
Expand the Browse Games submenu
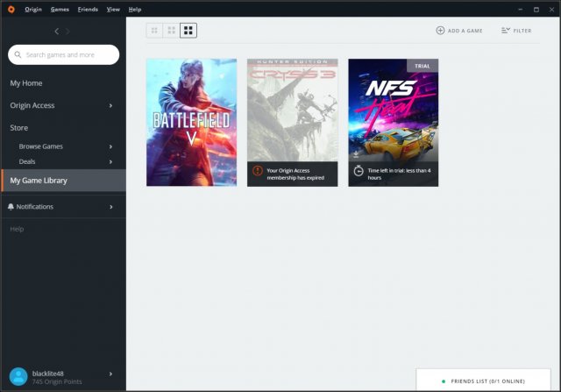110,146
